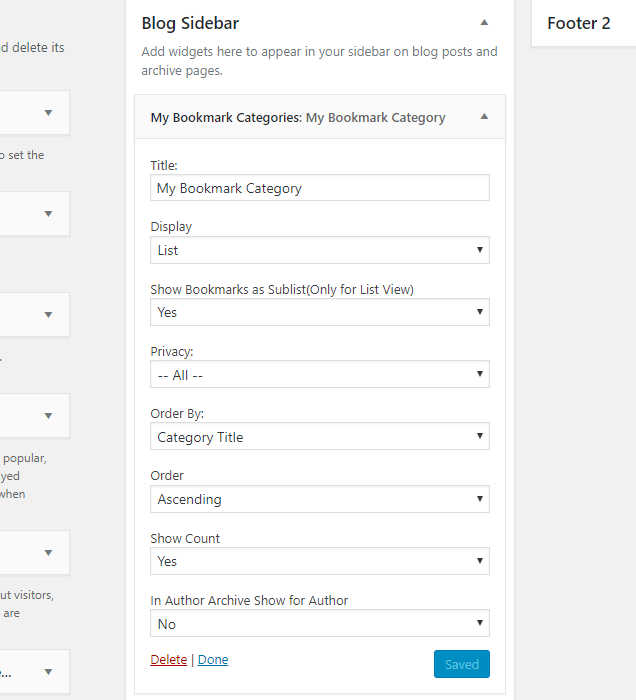Image resolution: width=636 pixels, height=700 pixels.
Task: Click the Done link
Action: click(x=213, y=660)
